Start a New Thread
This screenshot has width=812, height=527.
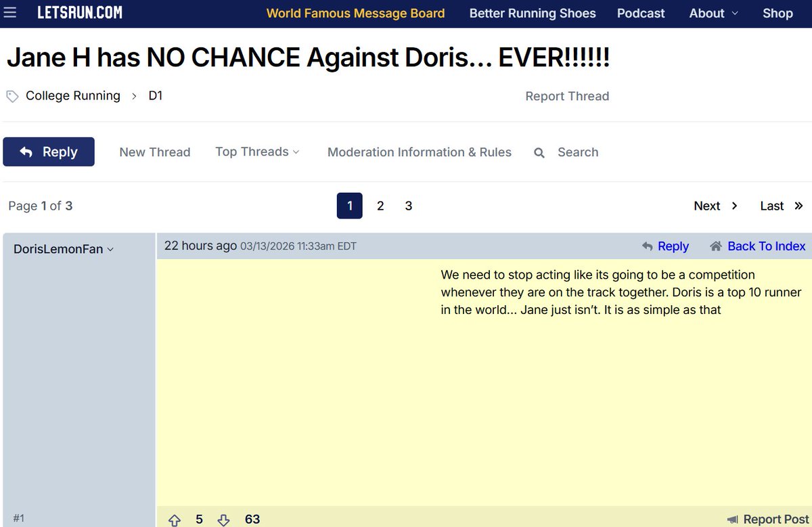point(155,152)
